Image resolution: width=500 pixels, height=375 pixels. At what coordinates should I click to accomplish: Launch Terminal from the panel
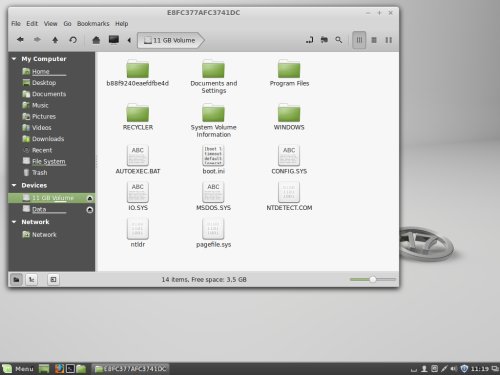pos(70,369)
